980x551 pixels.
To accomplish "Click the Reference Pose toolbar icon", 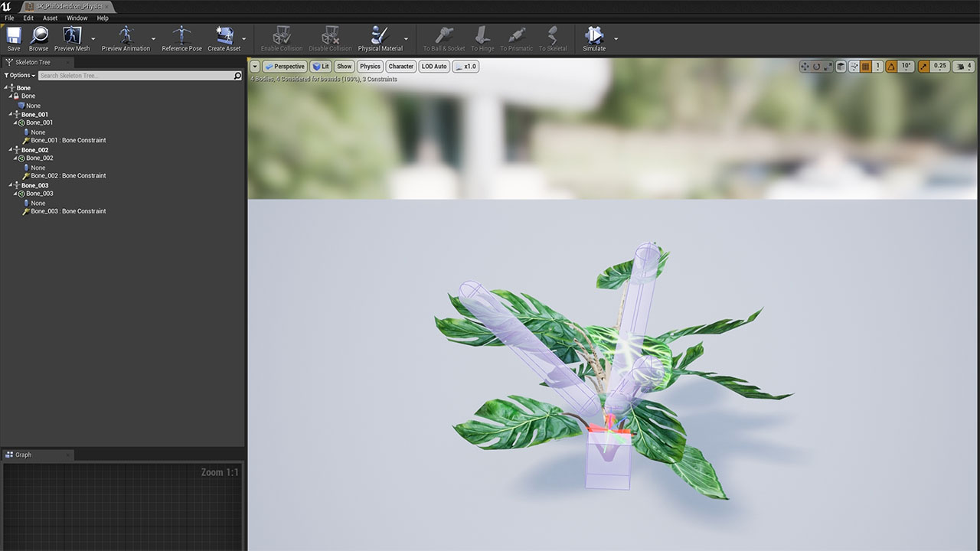I will pos(181,38).
